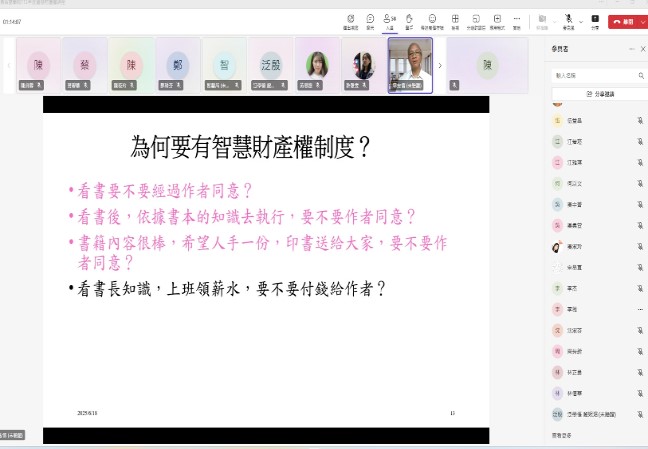The width and height of the screenshot is (648, 449).
Task: Open dropdown arrow beside red Leave button
Action: point(642,20)
